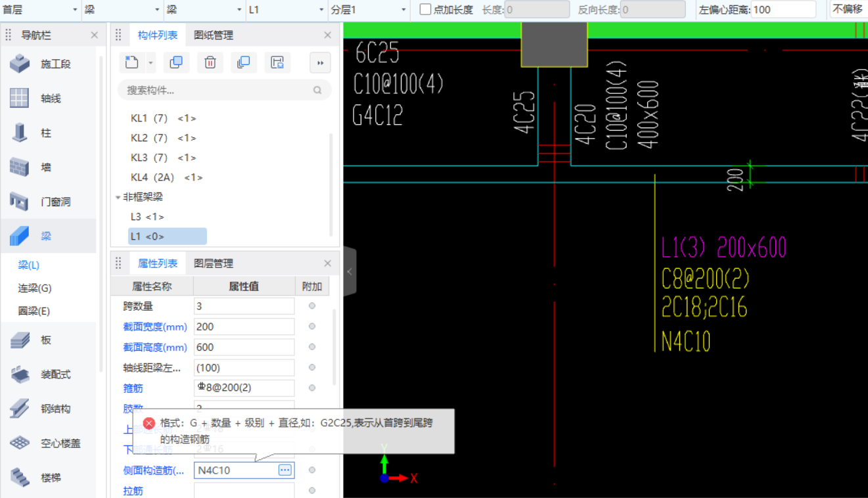Select 施工段 in navigation bar

(48, 64)
